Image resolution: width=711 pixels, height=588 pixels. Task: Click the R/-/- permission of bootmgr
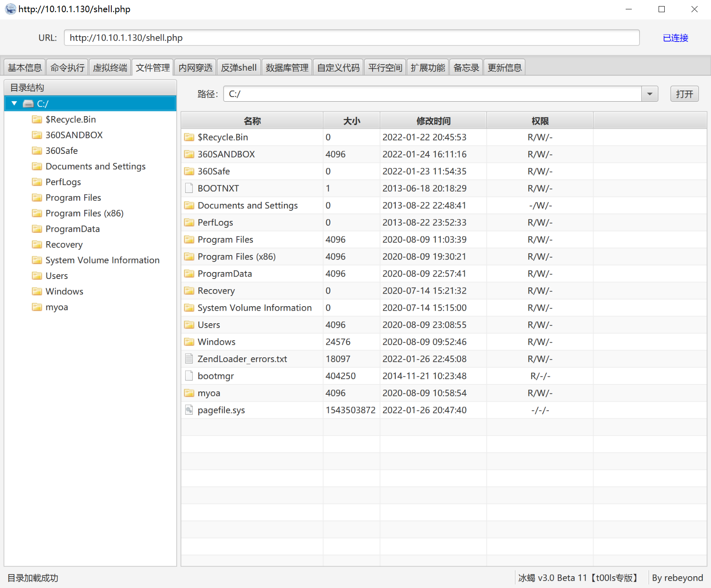pyautogui.click(x=540, y=376)
